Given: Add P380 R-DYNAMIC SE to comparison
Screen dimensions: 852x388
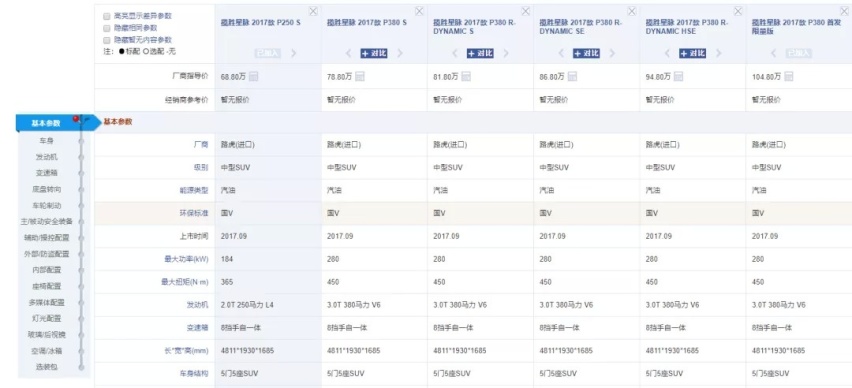Looking at the screenshot, I should point(586,53).
